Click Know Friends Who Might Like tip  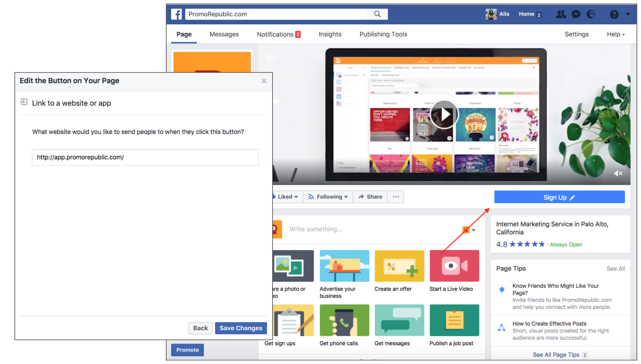click(555, 289)
